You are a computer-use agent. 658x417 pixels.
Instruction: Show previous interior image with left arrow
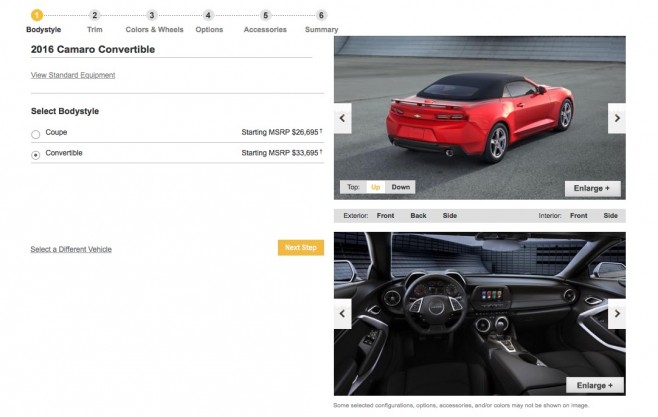(343, 313)
